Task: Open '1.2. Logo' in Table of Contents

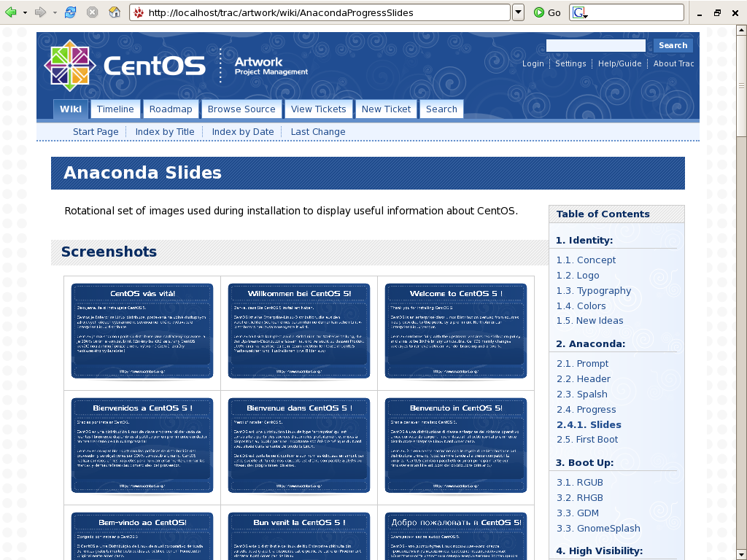Action: (x=578, y=275)
